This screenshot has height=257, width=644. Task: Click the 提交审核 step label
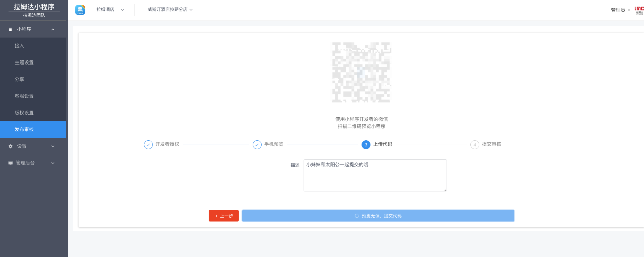click(492, 144)
